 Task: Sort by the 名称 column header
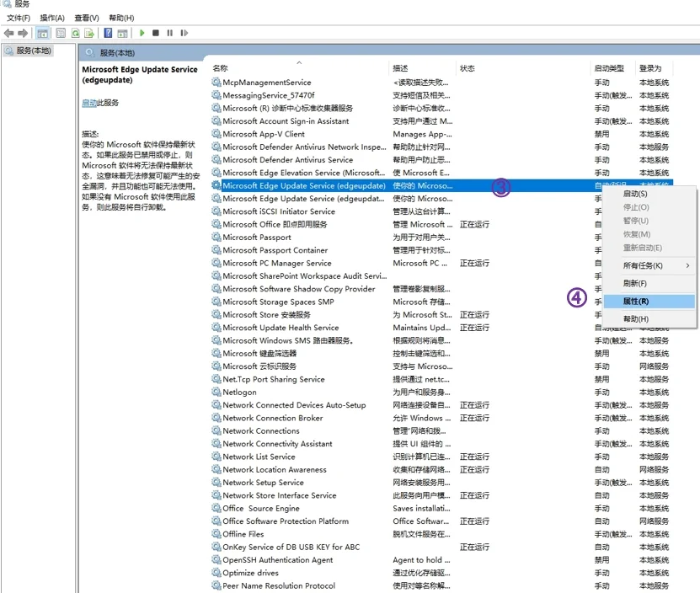299,68
